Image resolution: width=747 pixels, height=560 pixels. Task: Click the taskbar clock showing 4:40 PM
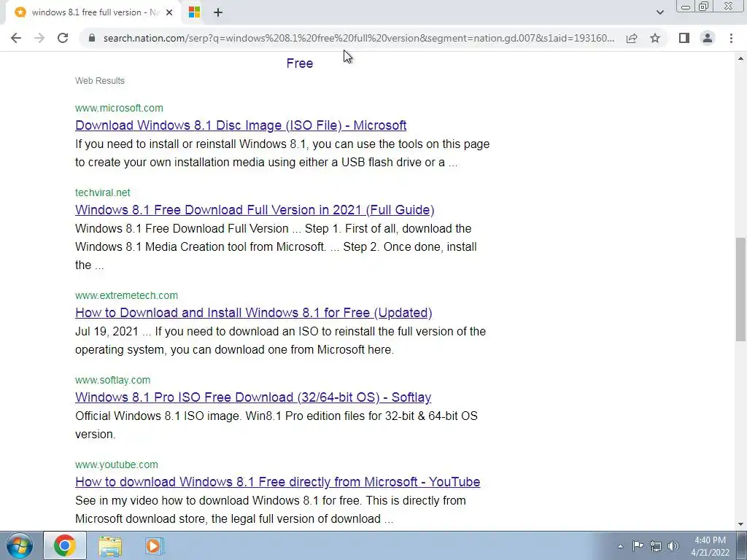point(710,546)
